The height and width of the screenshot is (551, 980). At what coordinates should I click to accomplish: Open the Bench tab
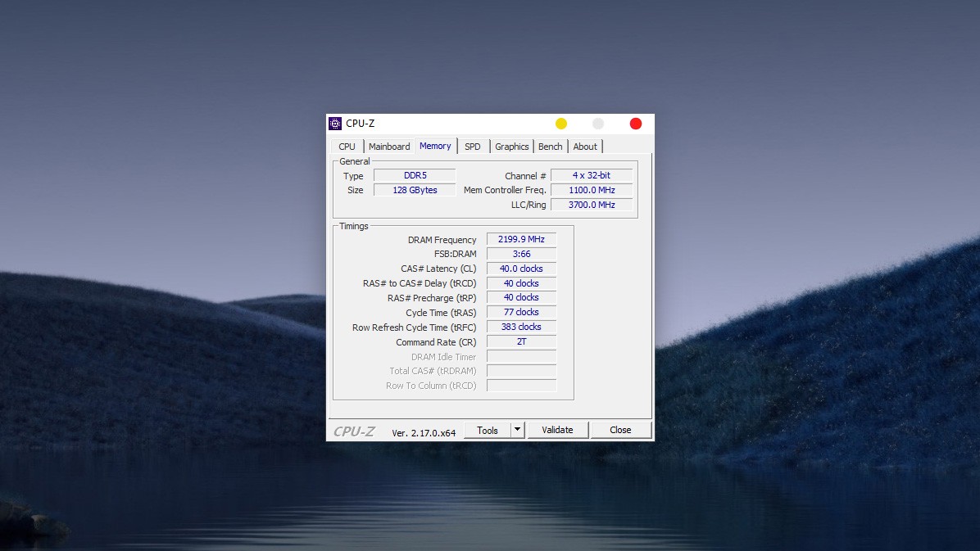pos(550,147)
